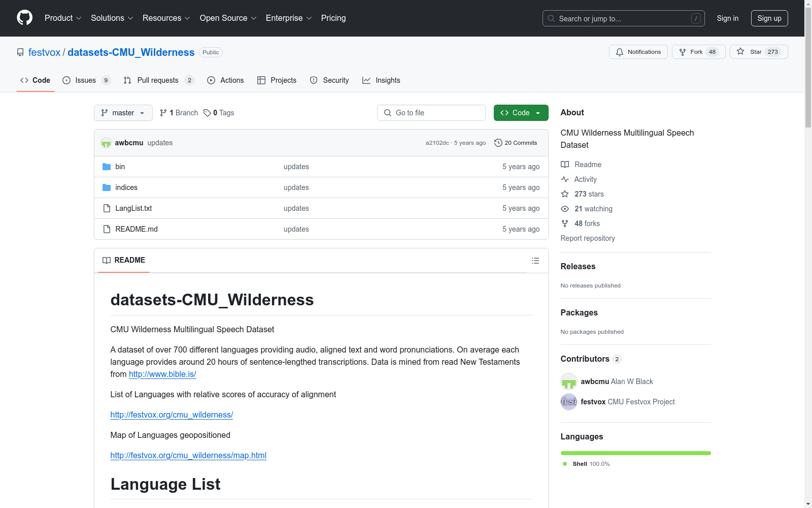Open the awbcmu author link in commit row
Image resolution: width=812 pixels, height=508 pixels.
129,143
